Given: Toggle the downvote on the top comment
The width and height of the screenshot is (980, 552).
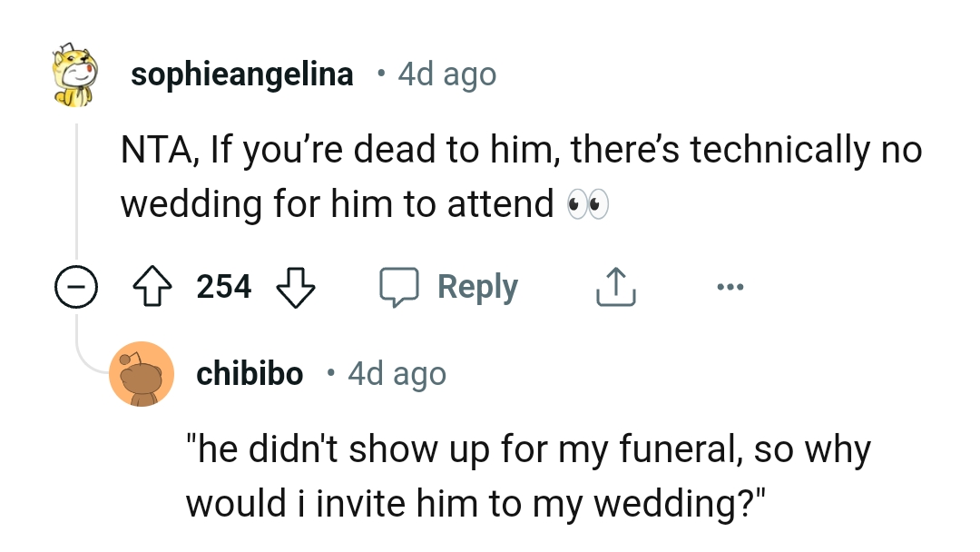Looking at the screenshot, I should 295,289.
